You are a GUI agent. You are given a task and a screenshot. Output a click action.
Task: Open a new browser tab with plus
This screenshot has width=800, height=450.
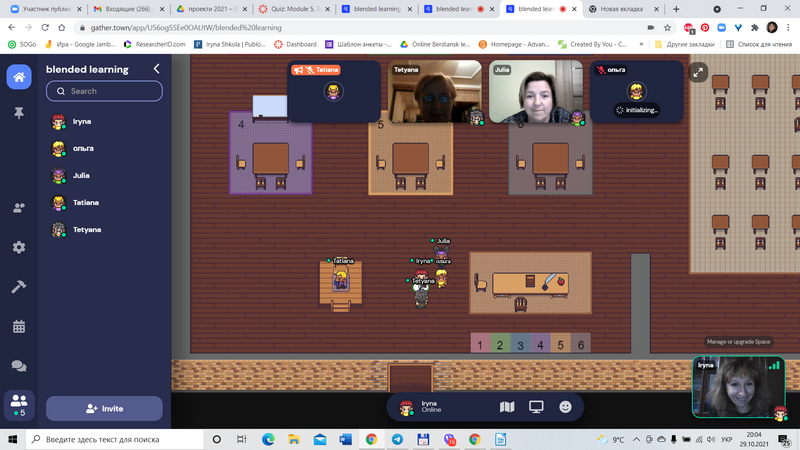[676, 9]
